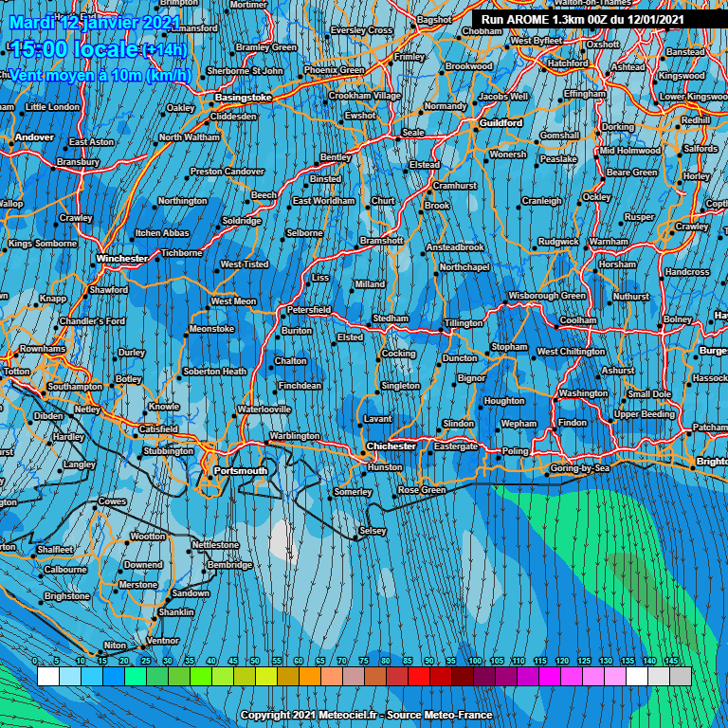Select the 'Rose Green' coastal label
The image size is (728, 728).
[422, 490]
